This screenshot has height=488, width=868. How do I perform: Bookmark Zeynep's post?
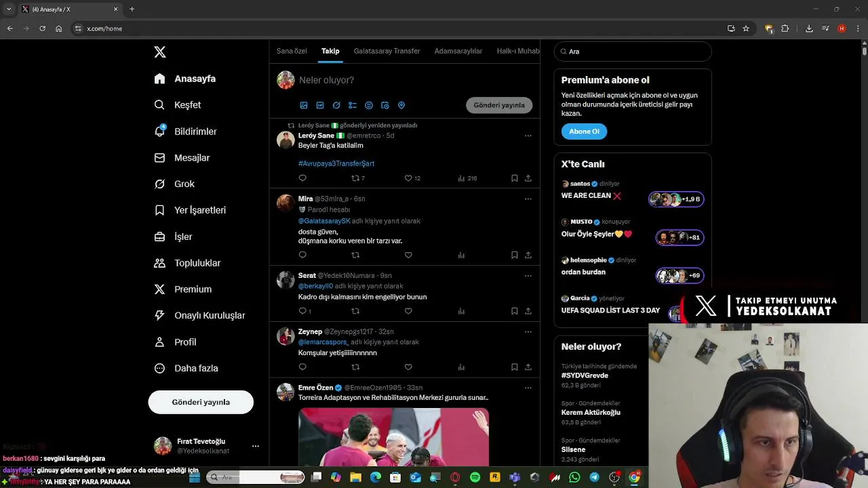click(515, 367)
